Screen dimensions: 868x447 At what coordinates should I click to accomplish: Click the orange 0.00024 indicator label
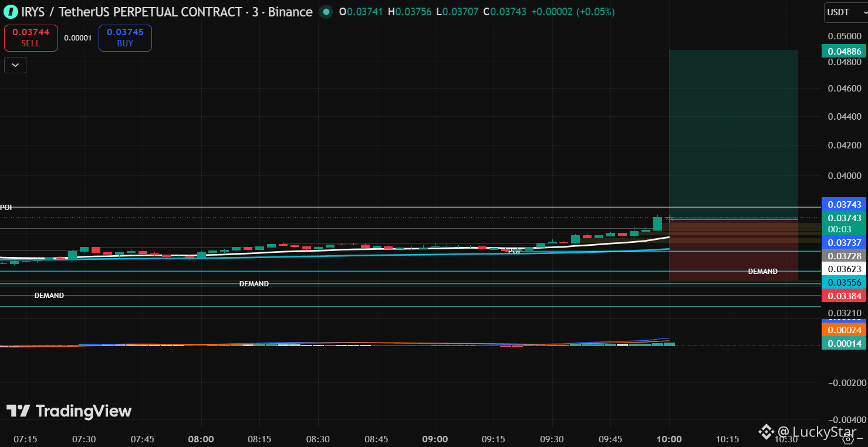(x=845, y=330)
